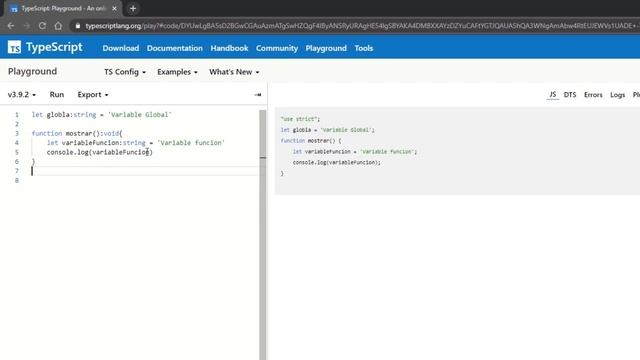Open the Handbook nav link
640x360 pixels.
229,48
